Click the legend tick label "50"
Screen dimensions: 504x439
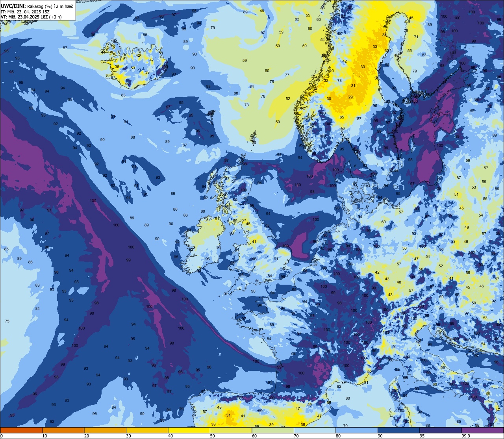coord(212,436)
